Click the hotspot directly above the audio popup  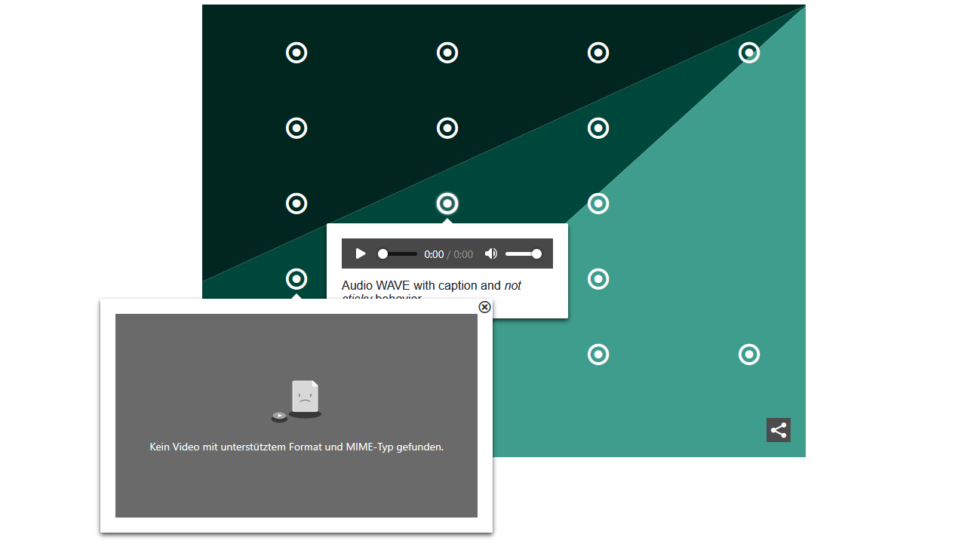pyautogui.click(x=447, y=204)
